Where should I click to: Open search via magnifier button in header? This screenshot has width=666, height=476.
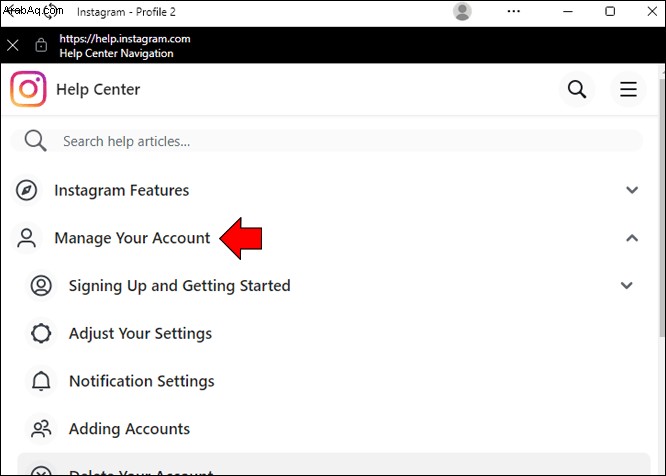[577, 89]
